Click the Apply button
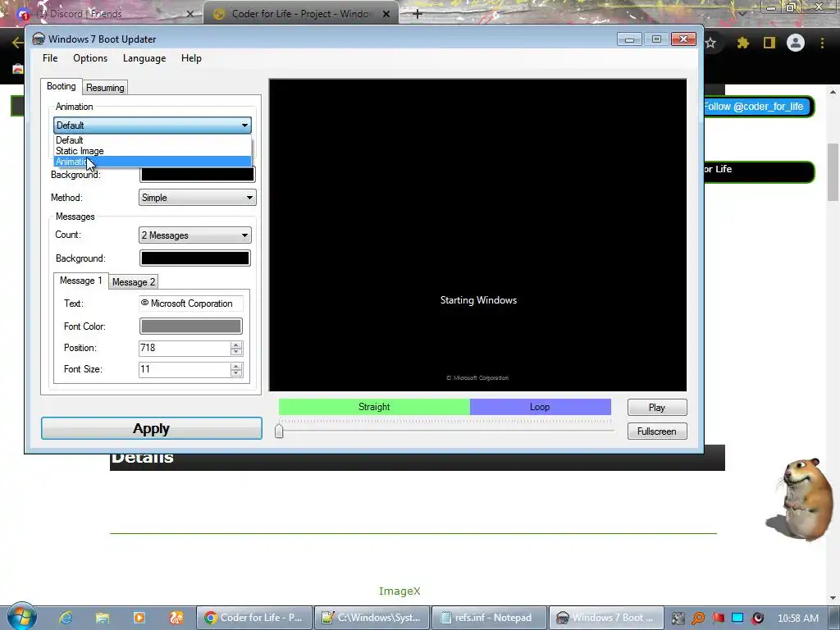Screen dimensions: 840x630 click(152, 428)
